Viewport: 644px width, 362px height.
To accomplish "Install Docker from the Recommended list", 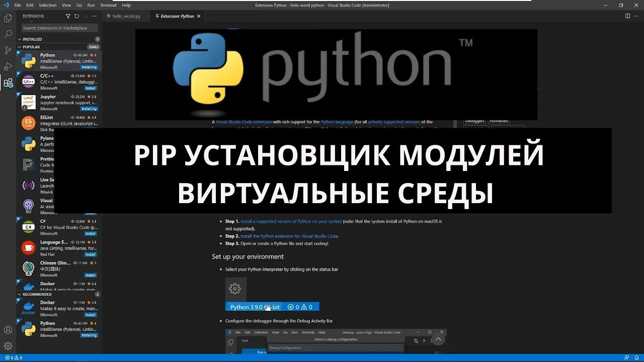I will [x=91, y=315].
